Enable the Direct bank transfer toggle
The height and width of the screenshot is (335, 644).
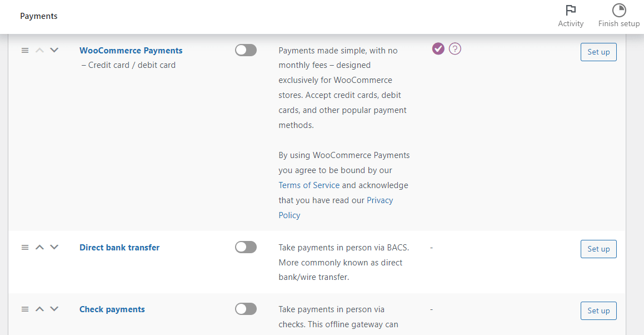246,247
